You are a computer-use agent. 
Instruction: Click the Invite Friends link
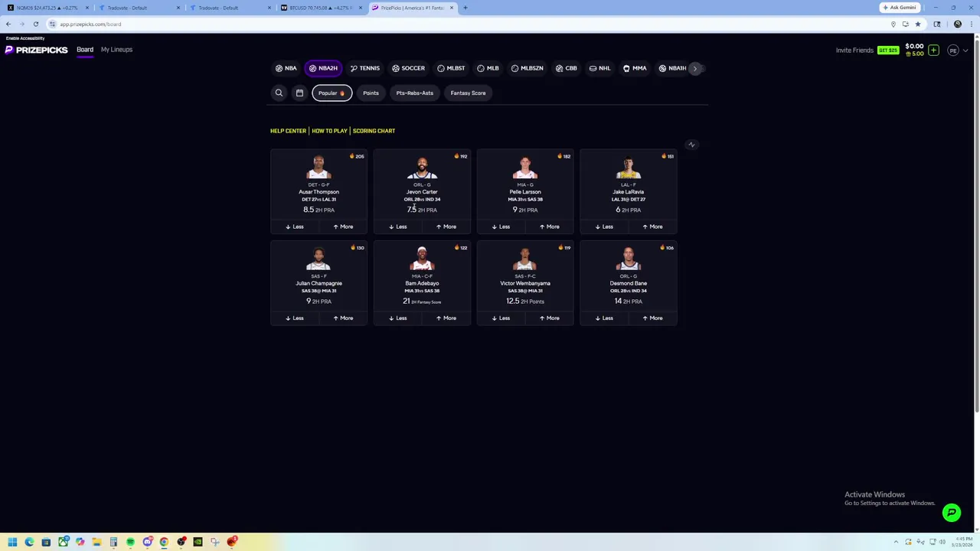(854, 51)
